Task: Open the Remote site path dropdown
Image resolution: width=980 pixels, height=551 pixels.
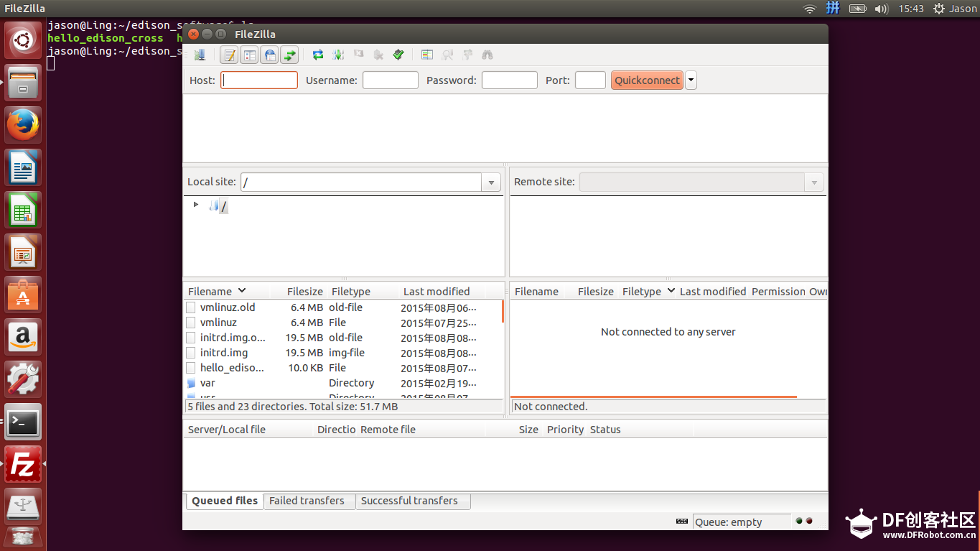Action: coord(814,182)
